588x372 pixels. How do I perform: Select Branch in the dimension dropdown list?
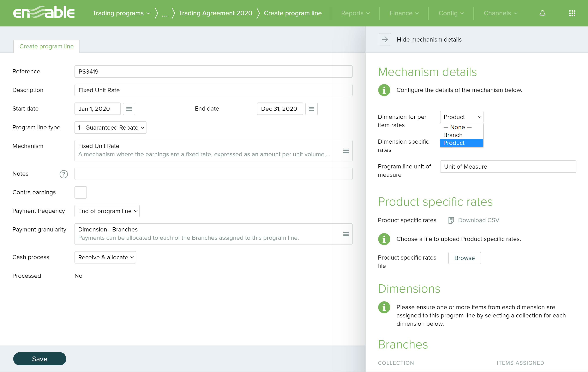pyautogui.click(x=453, y=135)
